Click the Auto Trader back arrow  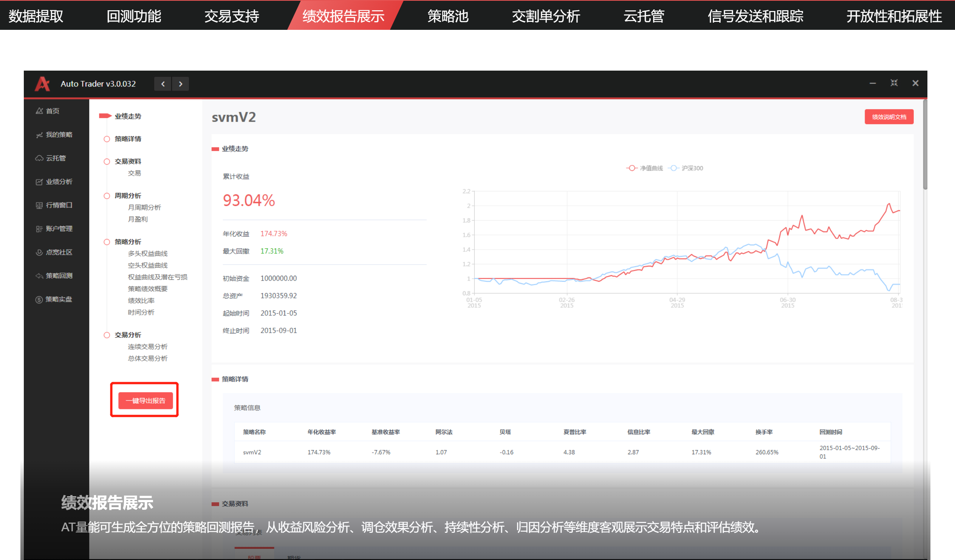163,84
